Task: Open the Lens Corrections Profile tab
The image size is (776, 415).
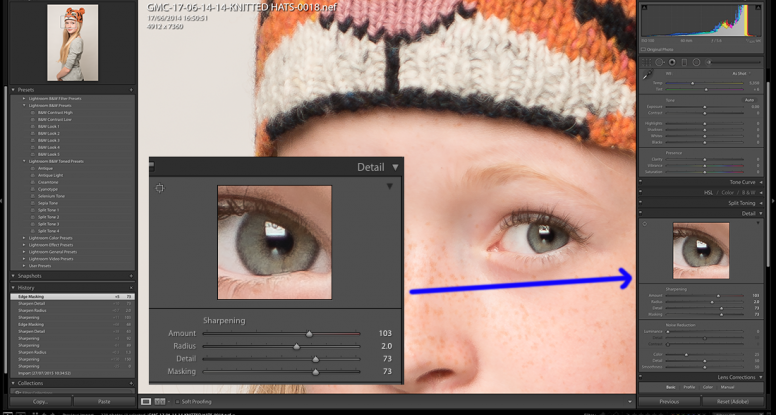Action: [x=689, y=387]
